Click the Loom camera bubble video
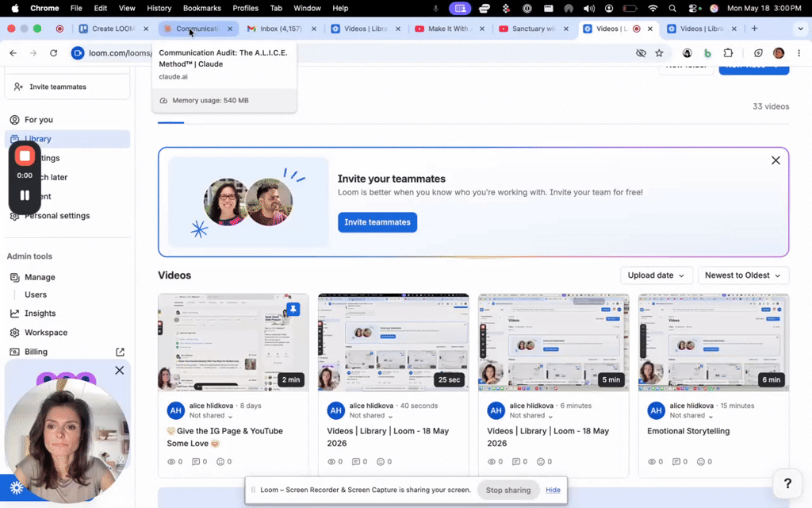Viewport: 812px width, 508px height. tap(67, 441)
